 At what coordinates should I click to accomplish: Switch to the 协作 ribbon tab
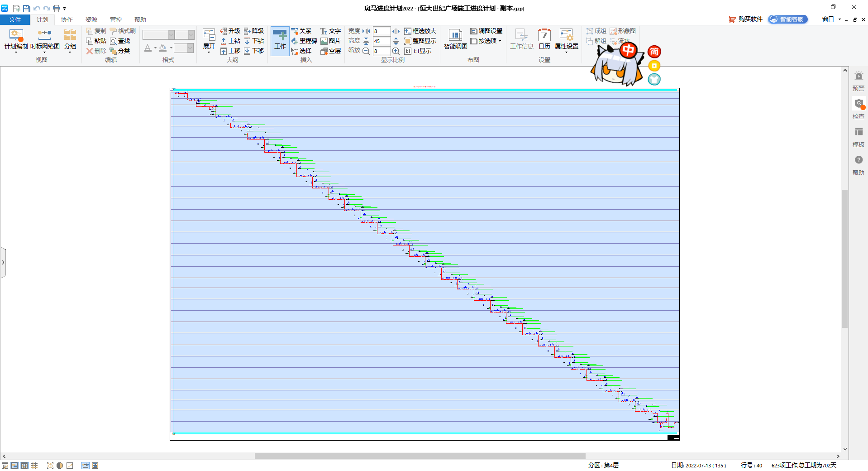pyautogui.click(x=67, y=19)
